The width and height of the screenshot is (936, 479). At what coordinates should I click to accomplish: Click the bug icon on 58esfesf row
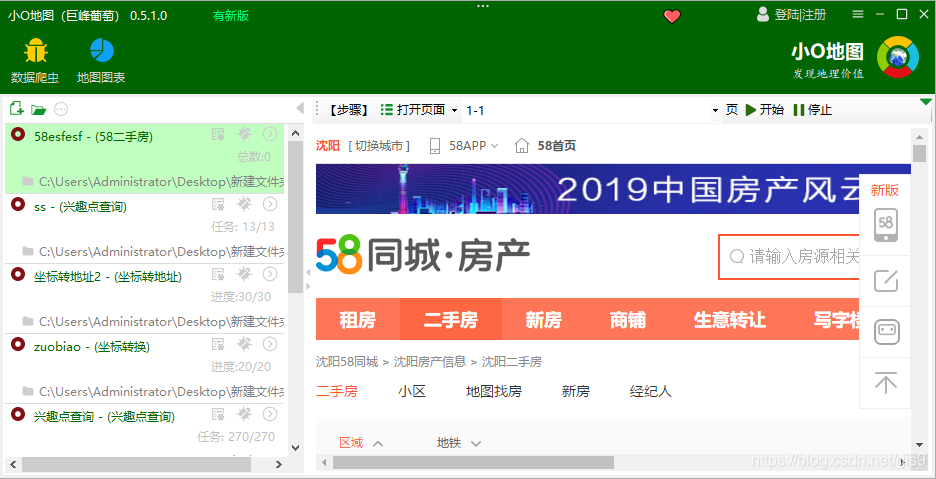[x=244, y=134]
